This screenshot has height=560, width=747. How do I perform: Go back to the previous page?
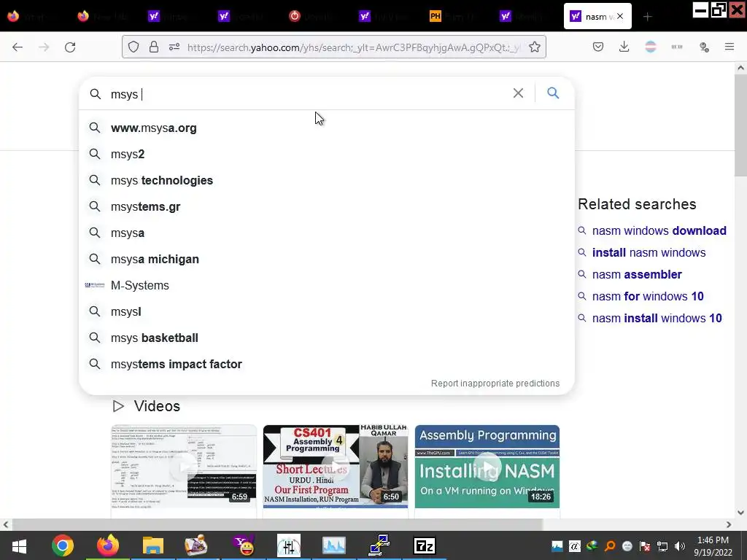coord(18,47)
